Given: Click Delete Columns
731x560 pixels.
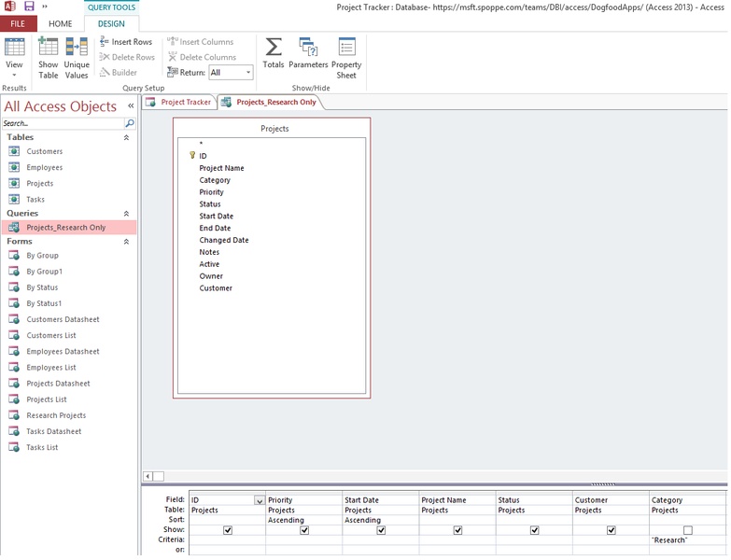Looking at the screenshot, I should tap(202, 57).
